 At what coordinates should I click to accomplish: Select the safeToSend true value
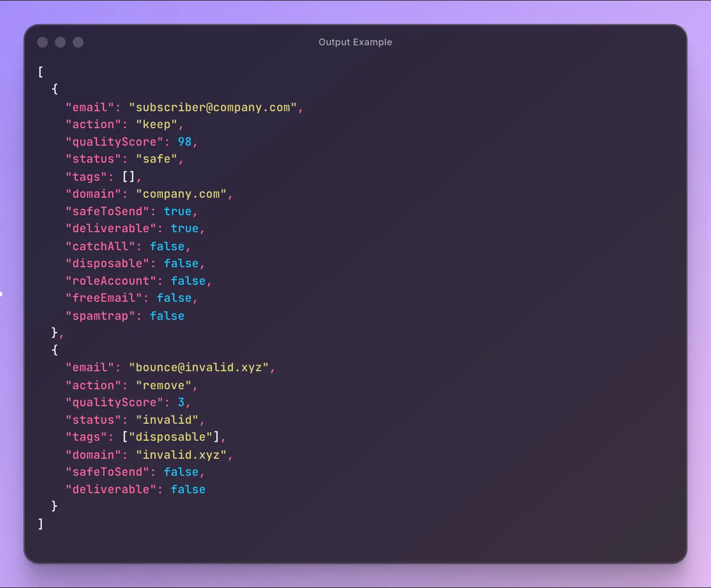tap(177, 211)
